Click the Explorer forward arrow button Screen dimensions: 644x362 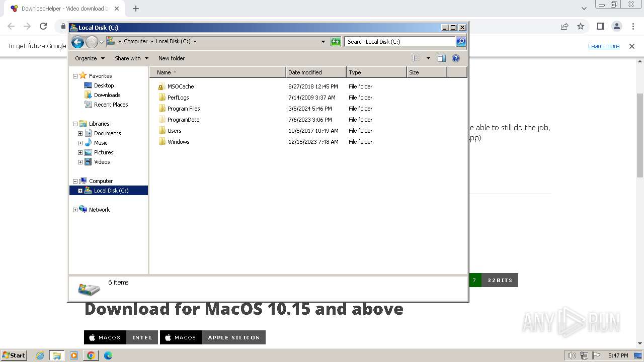pyautogui.click(x=92, y=42)
